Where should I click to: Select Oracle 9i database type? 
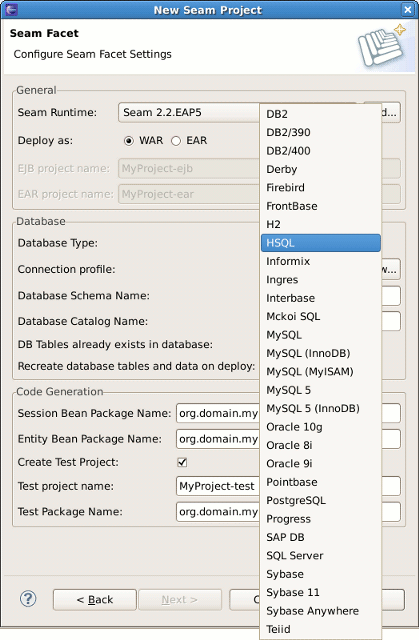[x=321, y=464]
